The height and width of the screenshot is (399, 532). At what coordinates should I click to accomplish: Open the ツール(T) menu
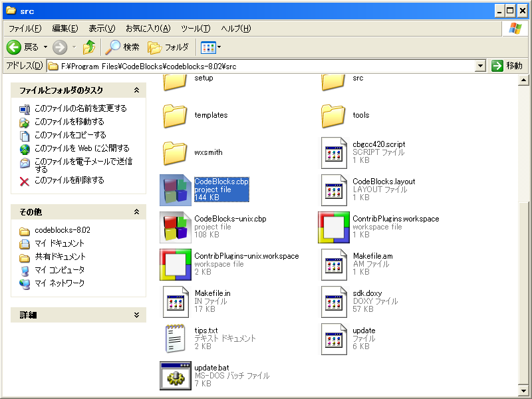click(196, 29)
